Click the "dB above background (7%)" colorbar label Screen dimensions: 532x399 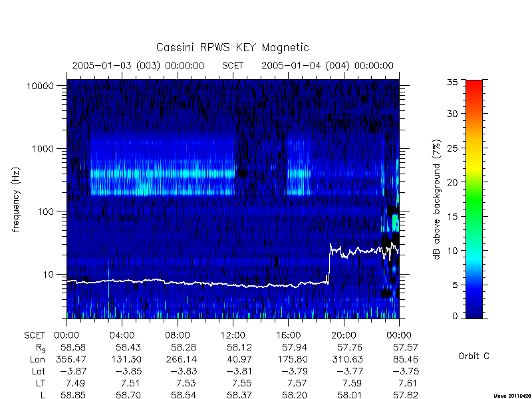tap(437, 200)
